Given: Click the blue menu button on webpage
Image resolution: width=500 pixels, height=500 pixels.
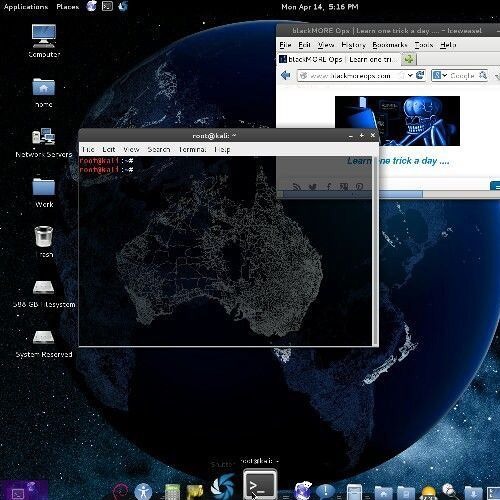Looking at the screenshot, I should 495,186.
